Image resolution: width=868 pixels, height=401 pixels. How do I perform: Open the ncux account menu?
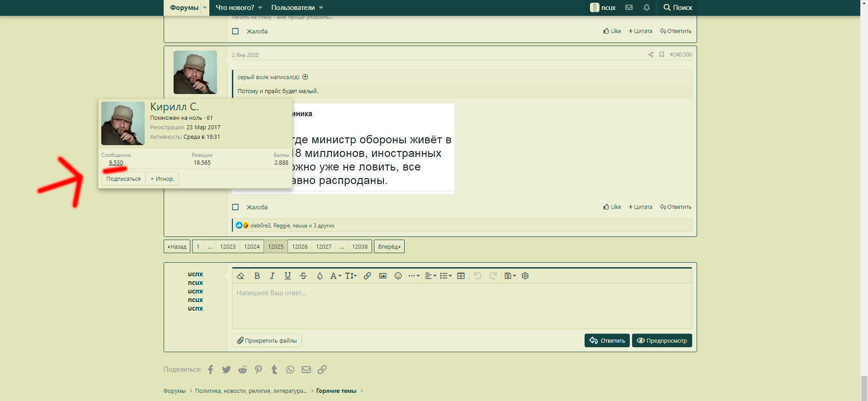coord(603,8)
